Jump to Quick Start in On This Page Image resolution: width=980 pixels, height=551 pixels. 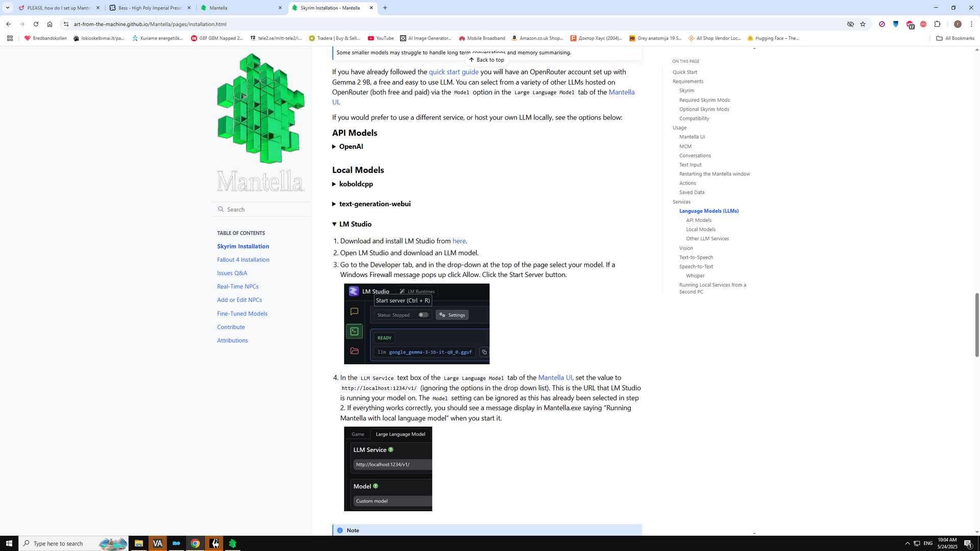point(684,72)
